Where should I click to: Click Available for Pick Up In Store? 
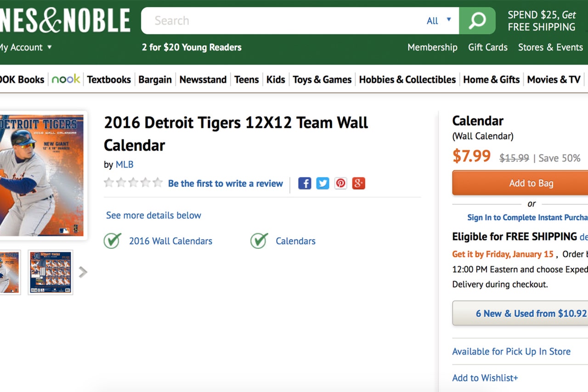[511, 352]
